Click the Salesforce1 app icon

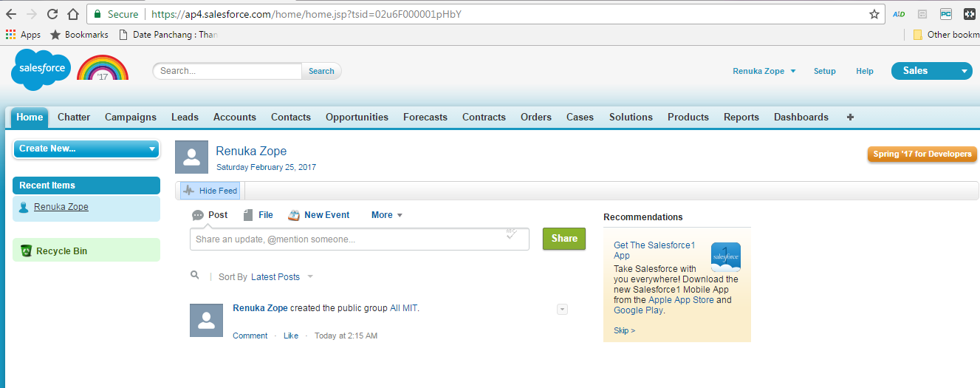pyautogui.click(x=725, y=257)
